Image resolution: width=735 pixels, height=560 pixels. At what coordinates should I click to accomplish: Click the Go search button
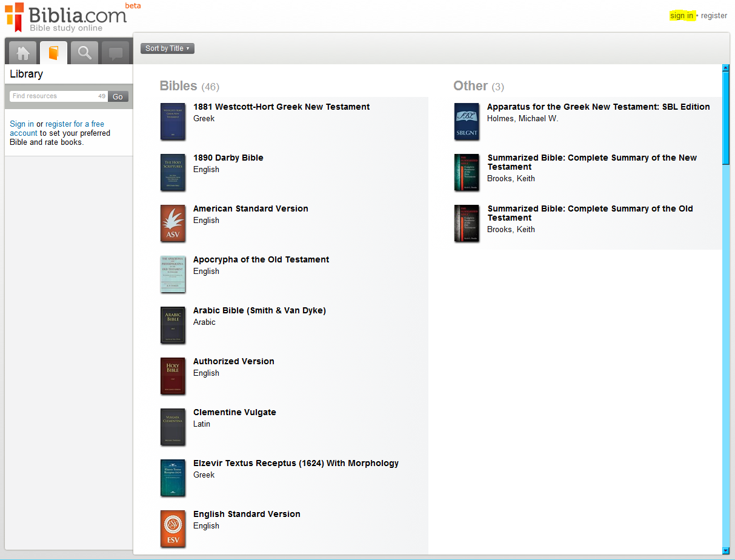pos(118,96)
